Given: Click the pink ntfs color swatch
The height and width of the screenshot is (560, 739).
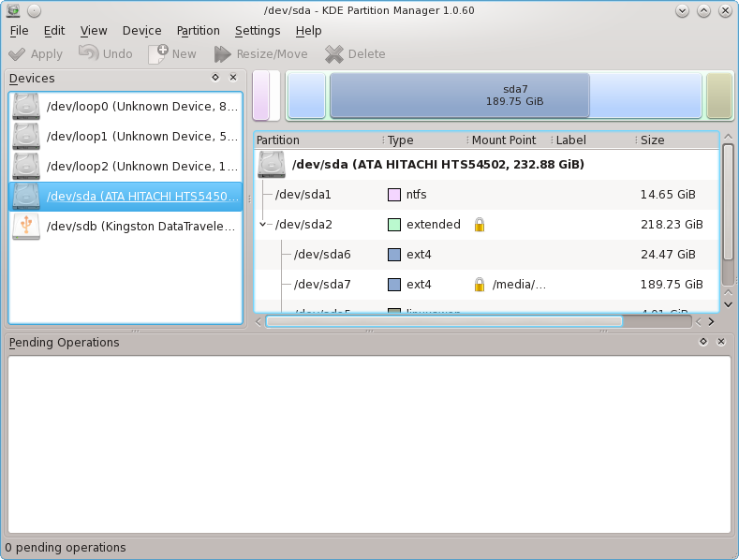Looking at the screenshot, I should pyautogui.click(x=394, y=195).
